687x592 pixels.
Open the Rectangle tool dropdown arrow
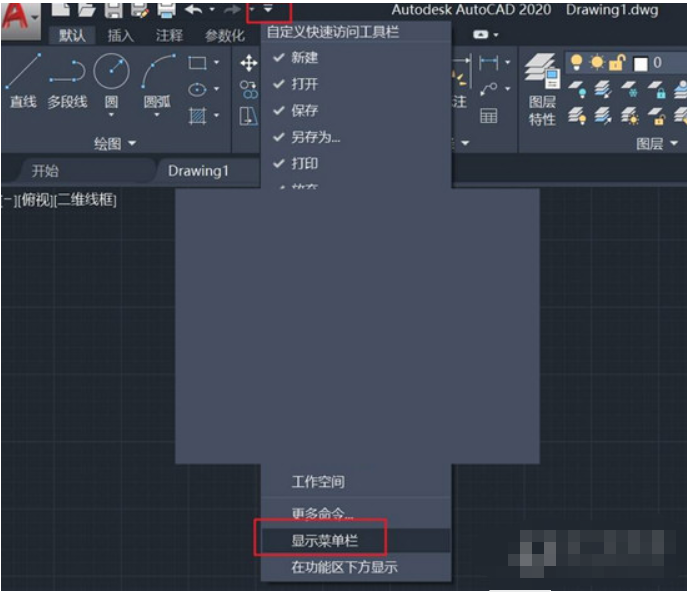pyautogui.click(x=216, y=63)
